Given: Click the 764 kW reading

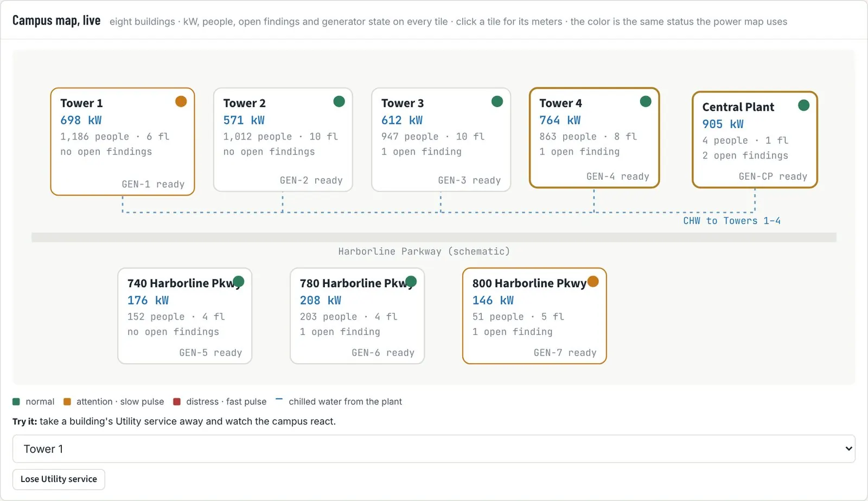Looking at the screenshot, I should pyautogui.click(x=560, y=121).
